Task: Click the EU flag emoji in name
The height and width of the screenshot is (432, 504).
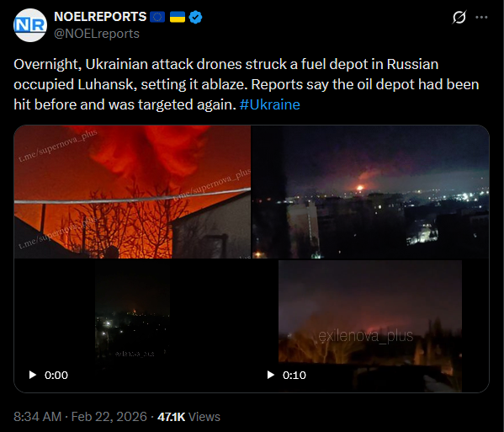Action: 157,17
